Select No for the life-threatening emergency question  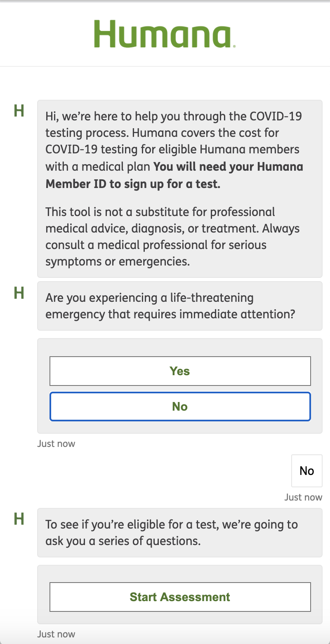pyautogui.click(x=180, y=406)
